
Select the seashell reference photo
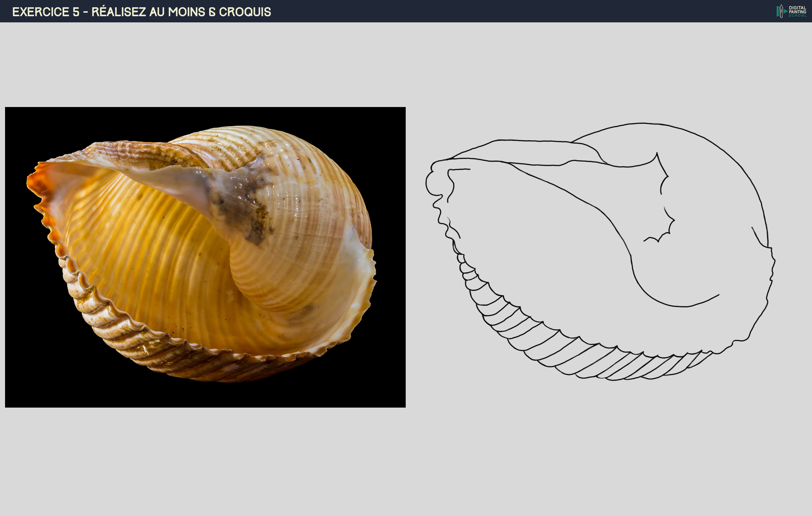(x=205, y=257)
